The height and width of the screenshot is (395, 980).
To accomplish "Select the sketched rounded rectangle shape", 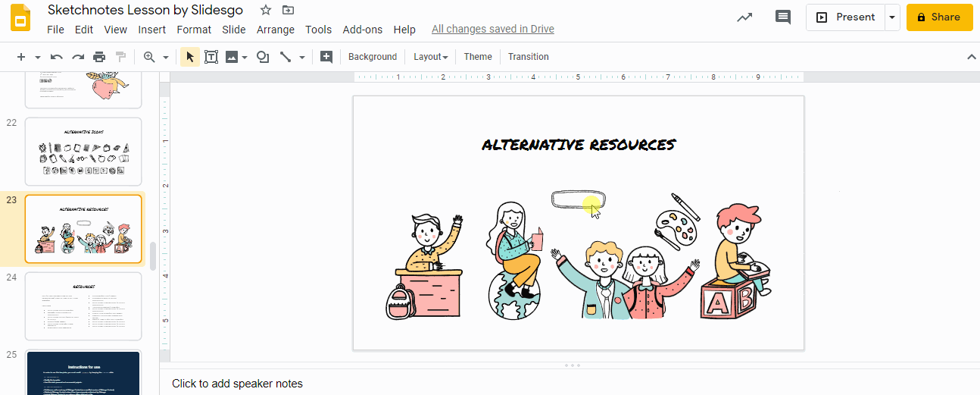I will coord(578,199).
